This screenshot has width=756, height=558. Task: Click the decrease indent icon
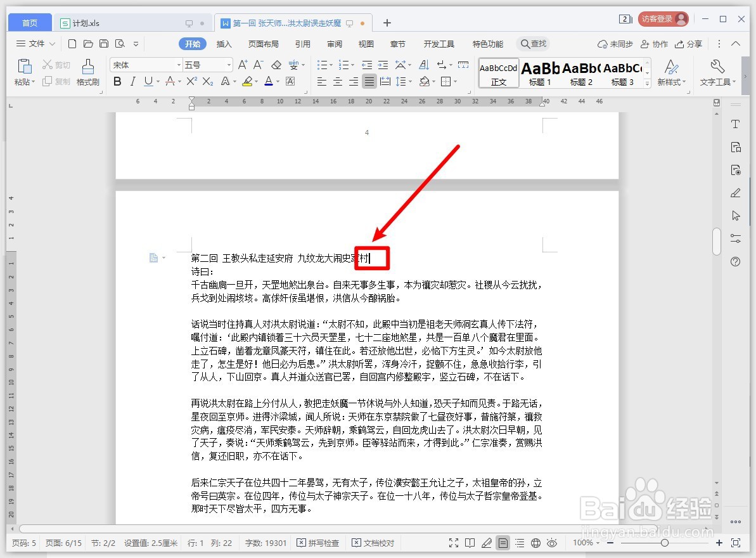click(367, 65)
